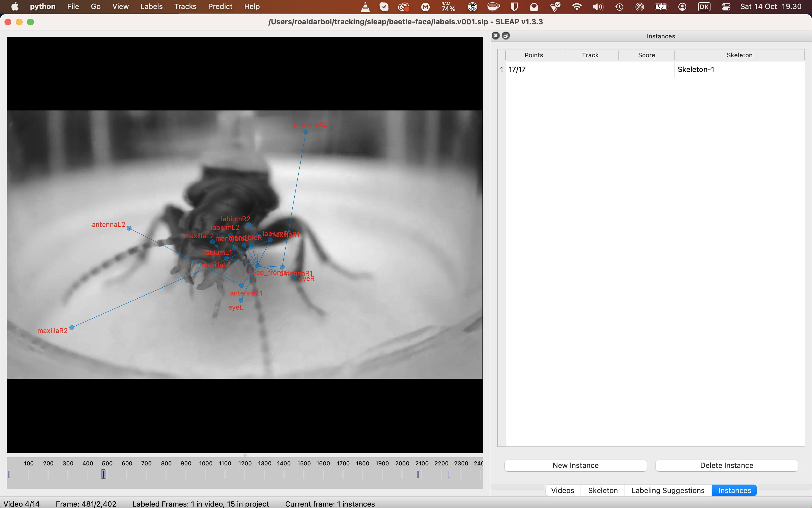Open the Tracks menu
This screenshot has height=508, width=812.
click(x=185, y=6)
